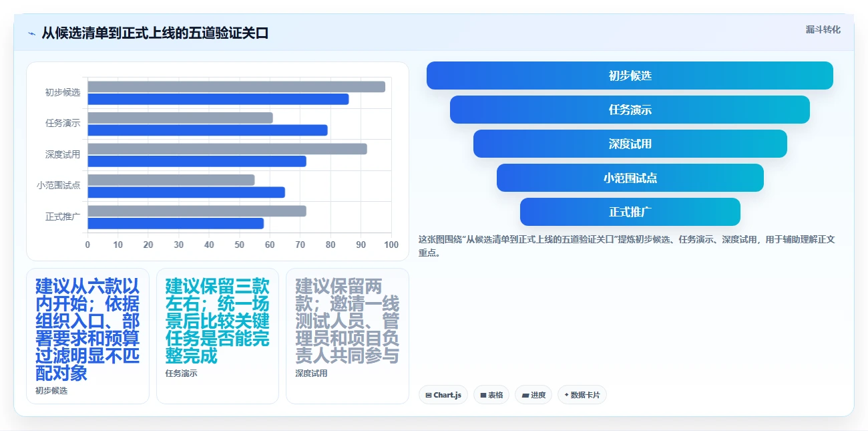
Task: Click the 深度试用 axis label in the chart
Action: click(x=63, y=155)
